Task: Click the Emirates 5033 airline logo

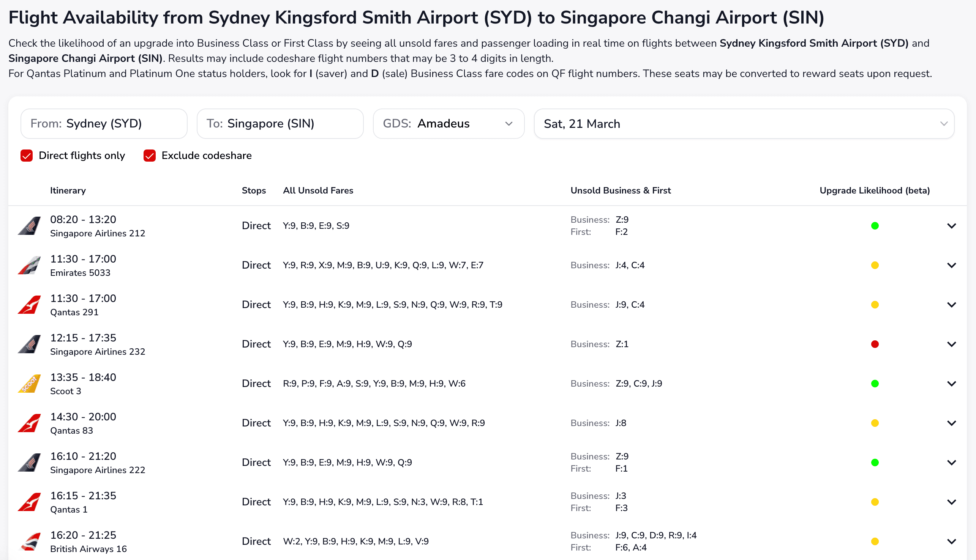Action: click(28, 265)
